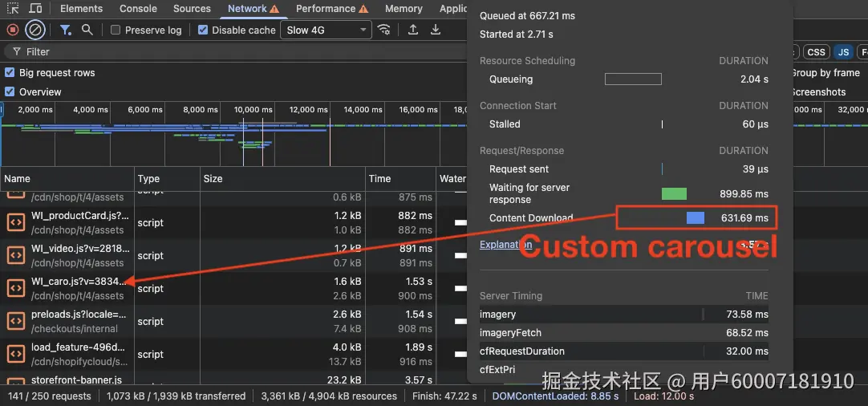Image resolution: width=868 pixels, height=406 pixels.
Task: Click the blue Content Download timing bar
Action: click(696, 217)
